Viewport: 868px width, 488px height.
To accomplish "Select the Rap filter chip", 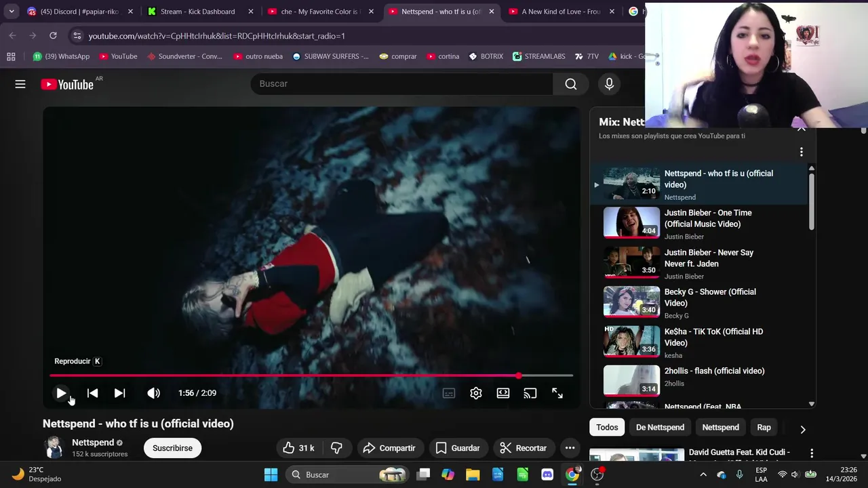I will pos(764,428).
